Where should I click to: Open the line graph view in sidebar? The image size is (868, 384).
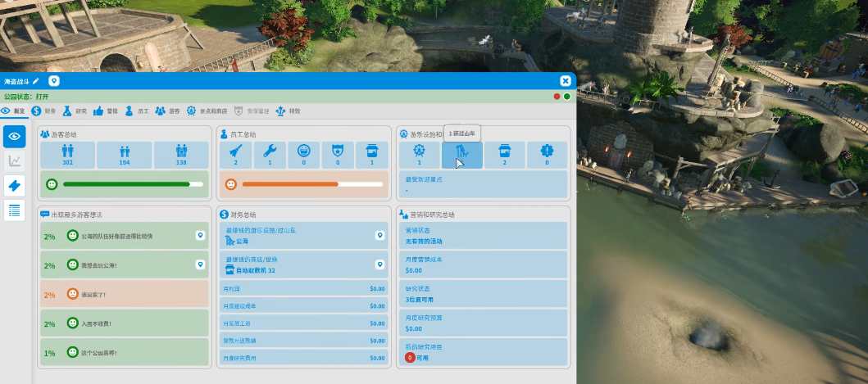tap(15, 161)
